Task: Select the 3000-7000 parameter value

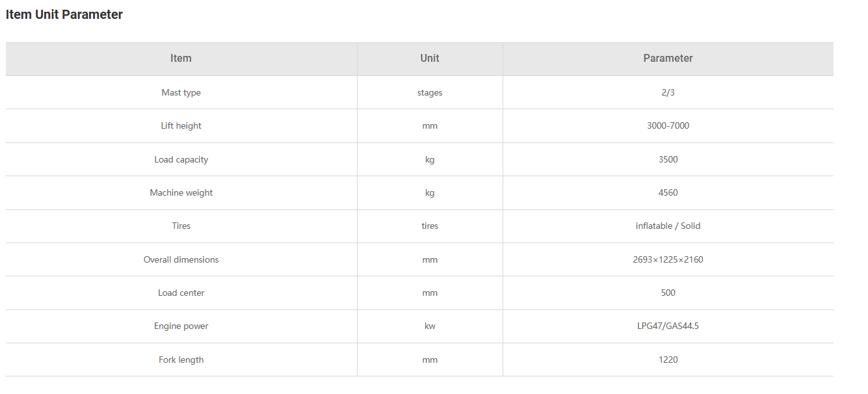Action: pyautogui.click(x=668, y=125)
